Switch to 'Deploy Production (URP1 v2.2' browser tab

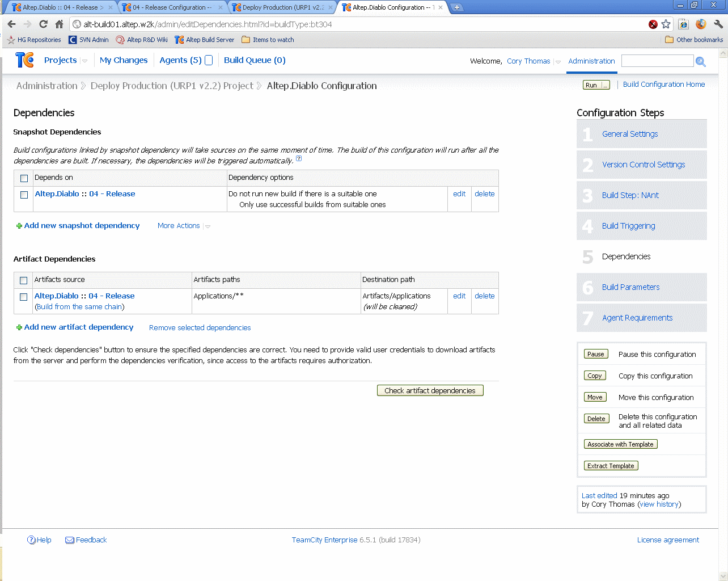[282, 7]
